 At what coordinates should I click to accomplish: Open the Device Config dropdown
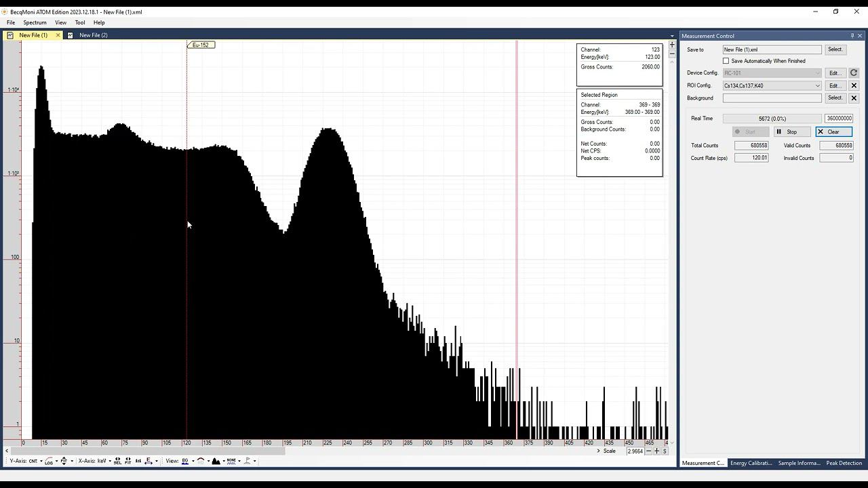pyautogui.click(x=772, y=73)
